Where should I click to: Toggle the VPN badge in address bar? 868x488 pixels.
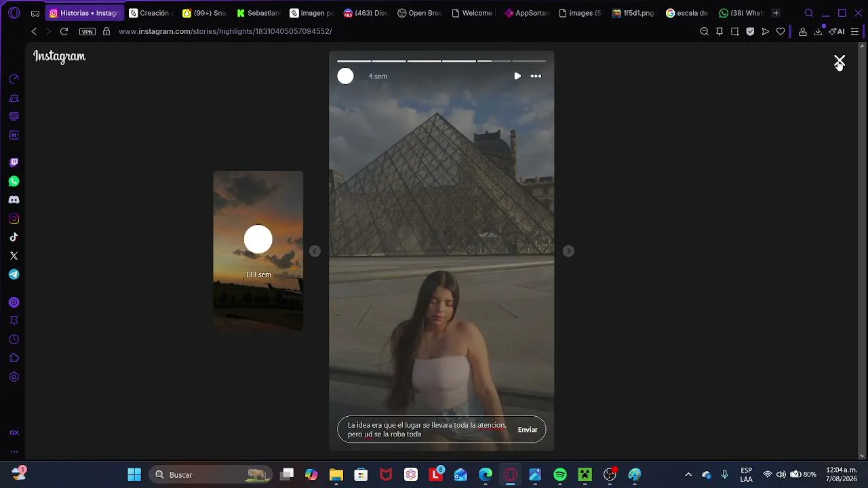pos(87,31)
